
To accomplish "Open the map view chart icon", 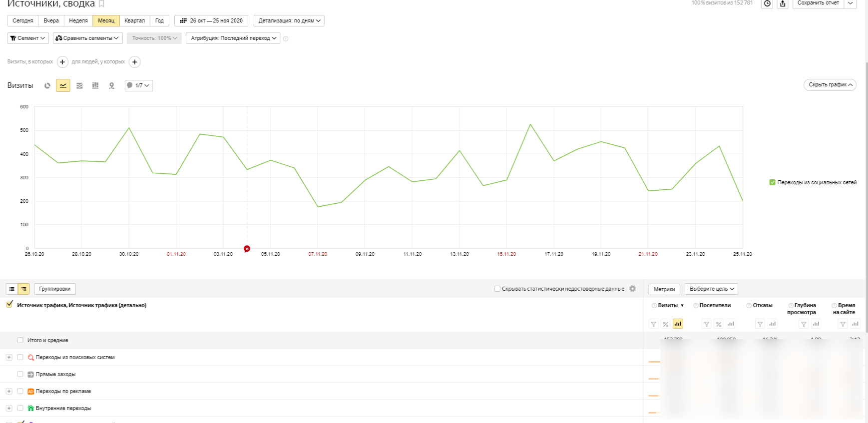I will point(111,85).
